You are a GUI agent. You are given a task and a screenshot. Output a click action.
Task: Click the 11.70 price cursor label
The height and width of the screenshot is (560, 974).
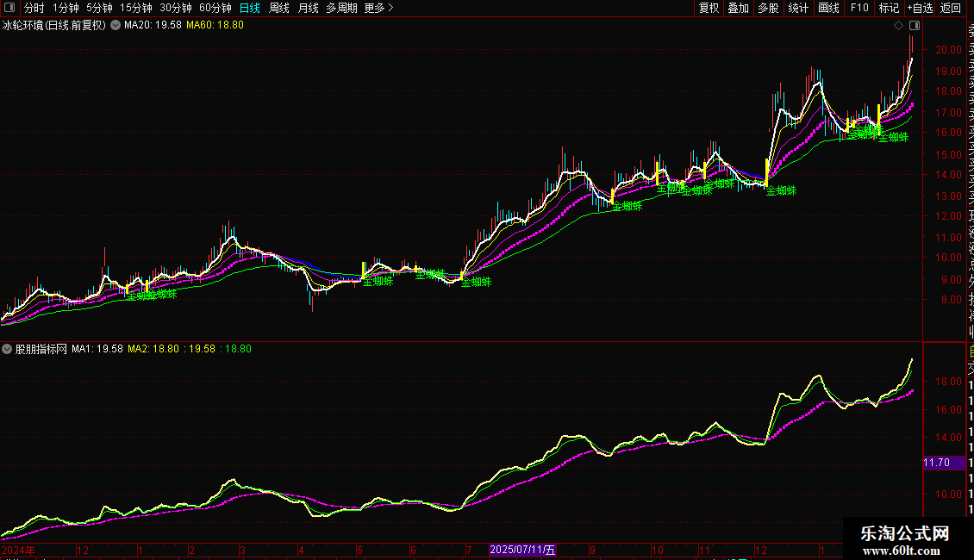click(x=944, y=463)
